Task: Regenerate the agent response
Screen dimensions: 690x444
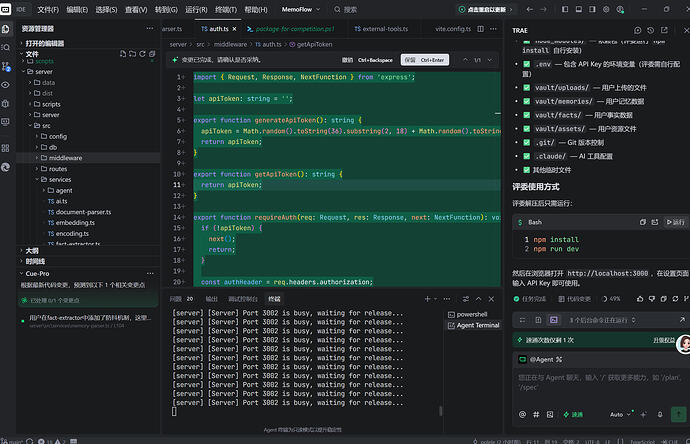Action: click(x=675, y=299)
